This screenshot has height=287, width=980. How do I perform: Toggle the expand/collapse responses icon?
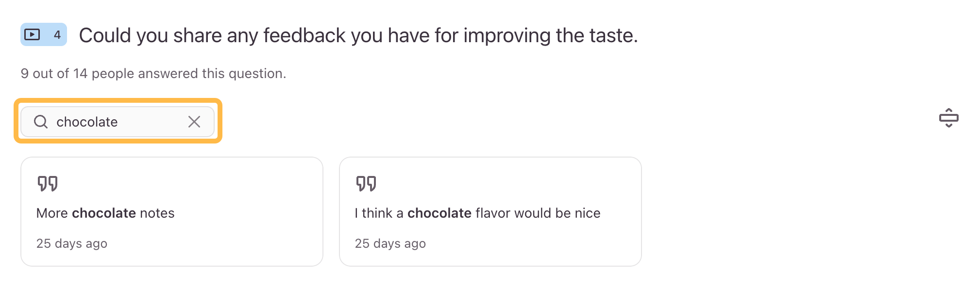(x=948, y=118)
